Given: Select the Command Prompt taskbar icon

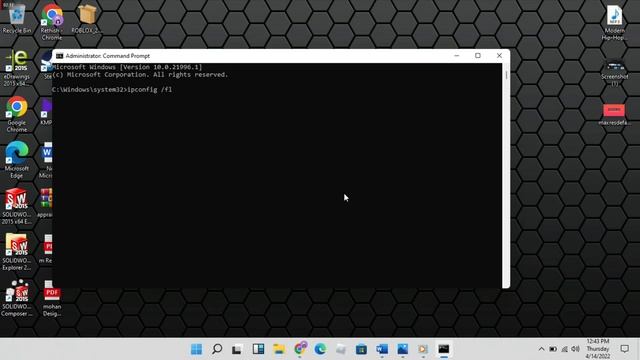Looking at the screenshot, I should tap(444, 349).
